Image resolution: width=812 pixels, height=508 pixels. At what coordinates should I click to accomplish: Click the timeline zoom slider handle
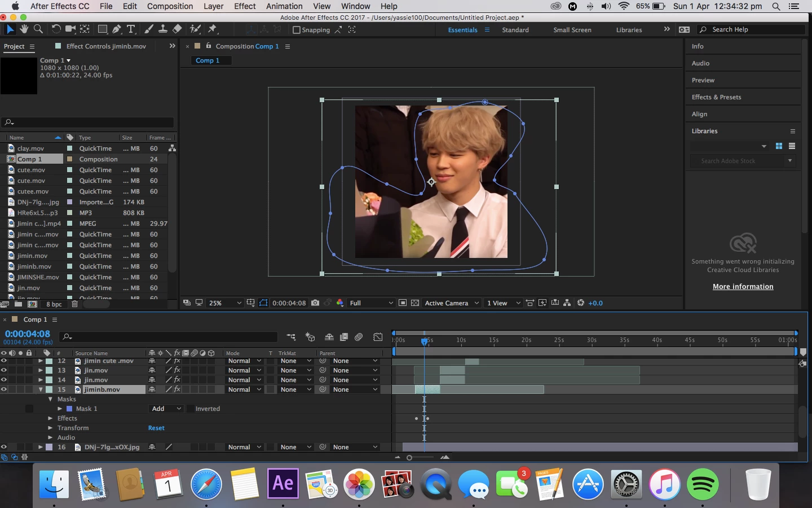tap(409, 457)
